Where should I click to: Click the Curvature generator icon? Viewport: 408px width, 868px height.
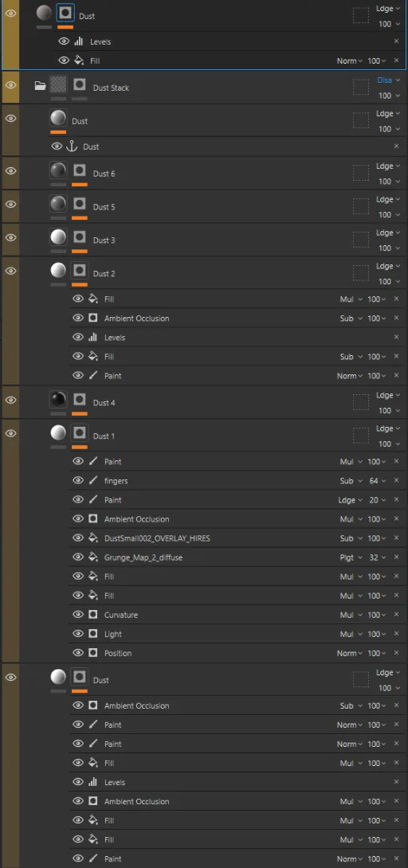(x=93, y=615)
